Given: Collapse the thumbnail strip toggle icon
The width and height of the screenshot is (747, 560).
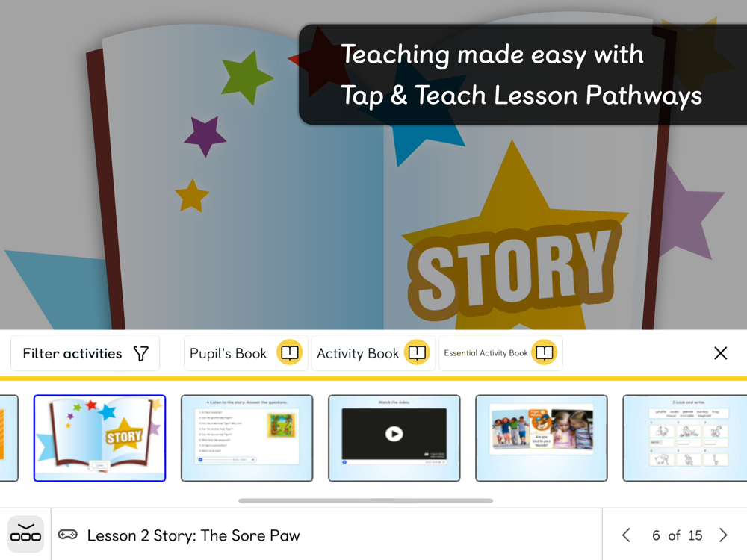Looking at the screenshot, I should (x=25, y=533).
